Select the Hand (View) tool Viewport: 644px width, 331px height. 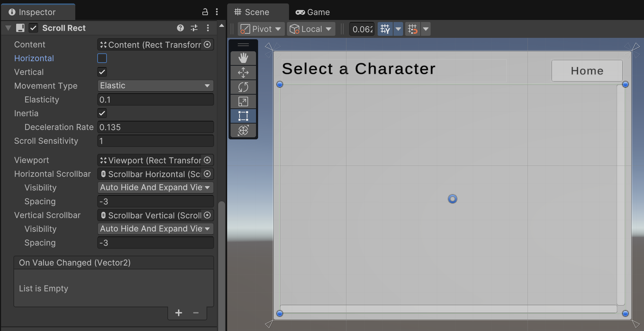coord(243,58)
